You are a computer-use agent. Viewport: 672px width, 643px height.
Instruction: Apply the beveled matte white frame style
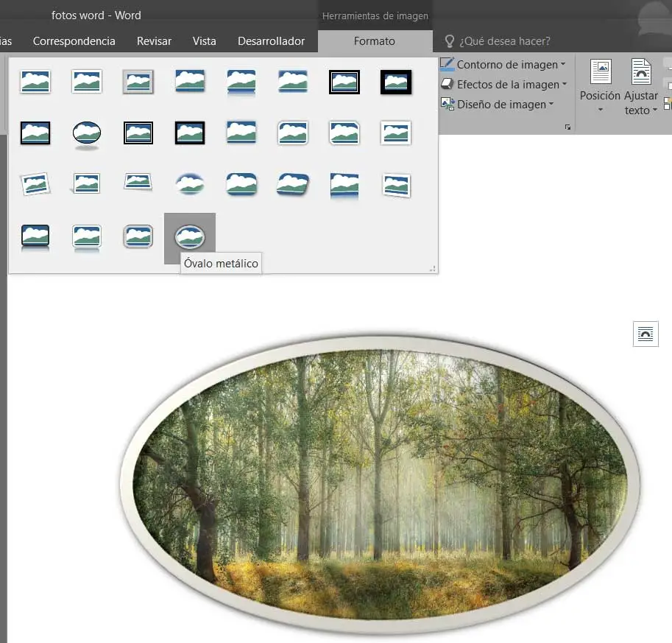tap(87, 82)
